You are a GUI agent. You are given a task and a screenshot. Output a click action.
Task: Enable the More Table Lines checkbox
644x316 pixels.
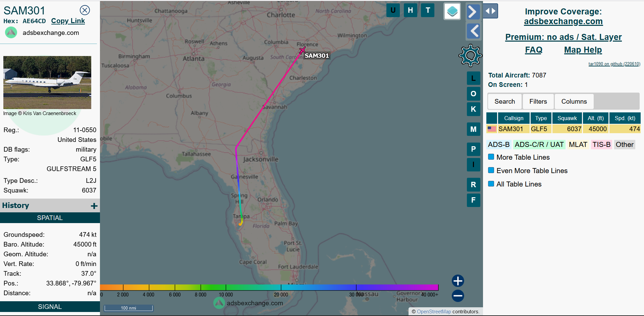point(491,157)
